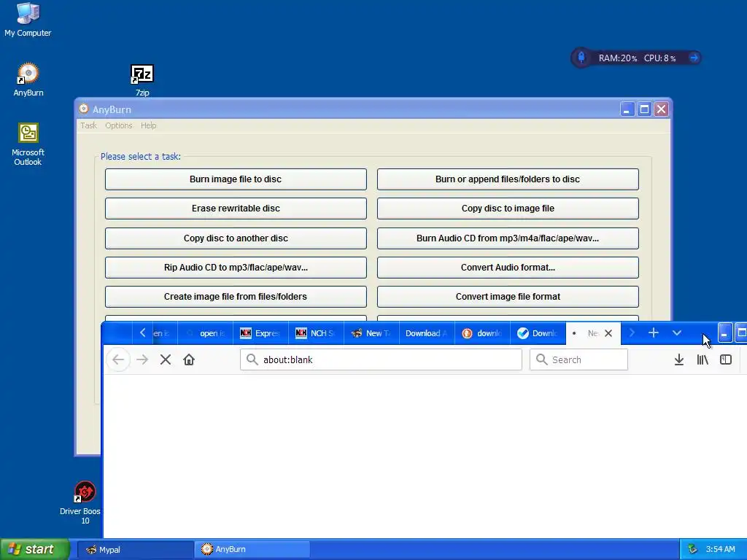Click the browser Home icon

pyautogui.click(x=189, y=359)
